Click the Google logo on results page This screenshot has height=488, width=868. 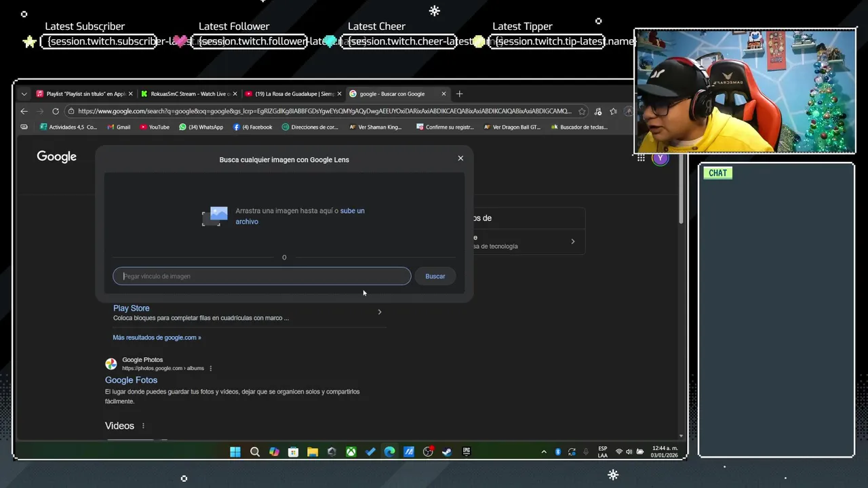pyautogui.click(x=56, y=157)
